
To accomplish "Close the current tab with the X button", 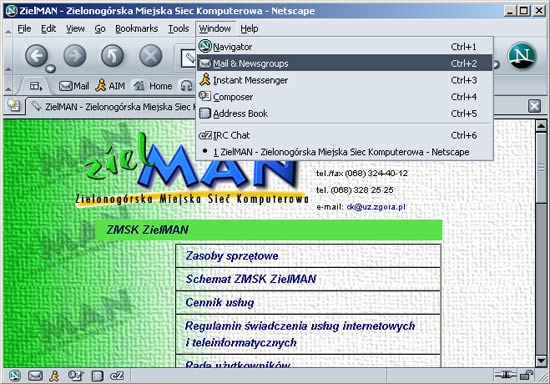I will coord(534,106).
